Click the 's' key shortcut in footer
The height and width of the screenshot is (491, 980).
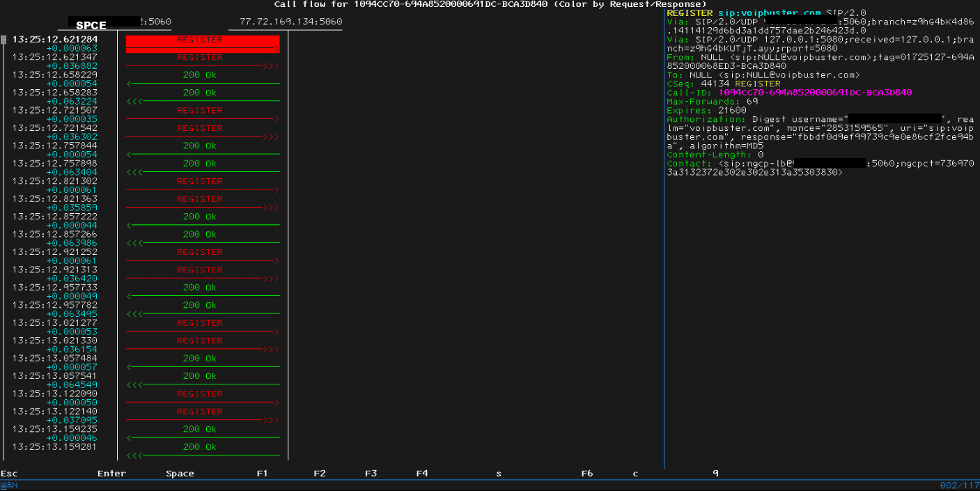coord(499,474)
